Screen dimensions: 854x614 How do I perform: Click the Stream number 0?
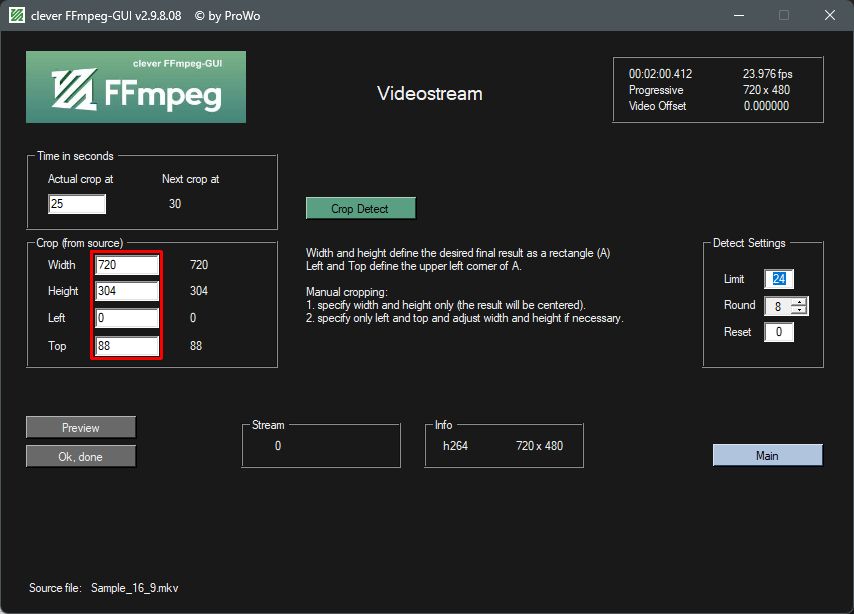click(278, 446)
